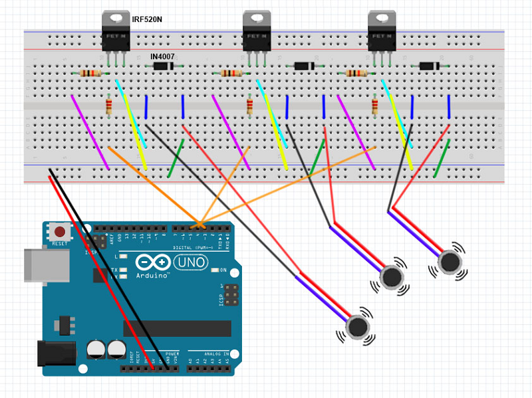Click the diode under the IN4007 label
This screenshot has height=398, width=532.
(164, 66)
